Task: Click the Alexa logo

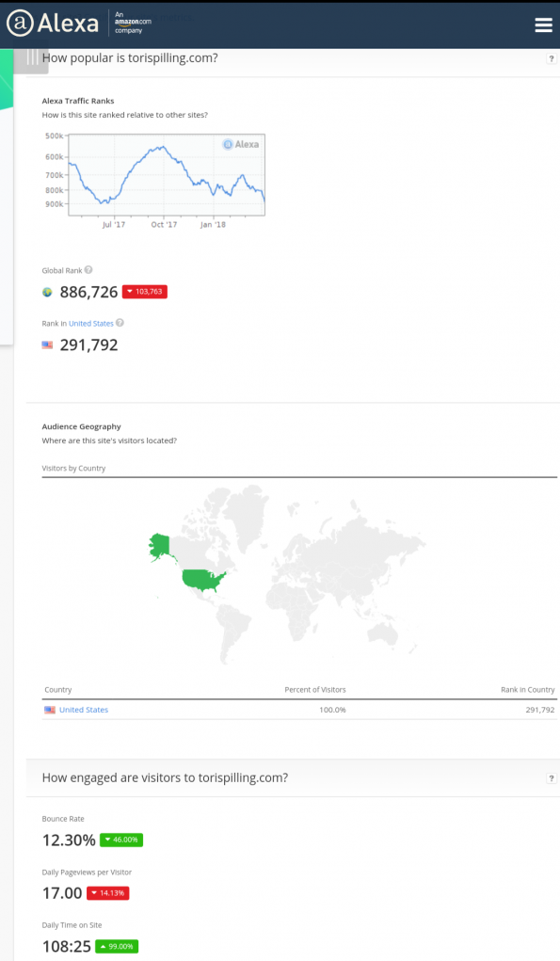Action: (x=53, y=24)
